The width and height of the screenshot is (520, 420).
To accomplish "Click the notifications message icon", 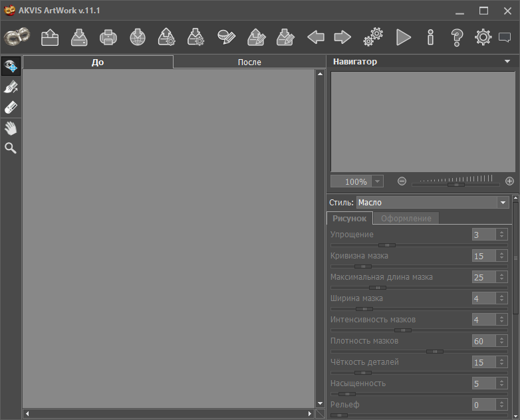I will [x=505, y=37].
